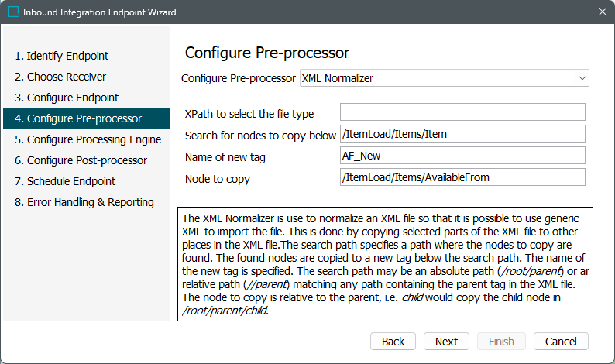Click the XML Normalizer description text box

[384, 263]
